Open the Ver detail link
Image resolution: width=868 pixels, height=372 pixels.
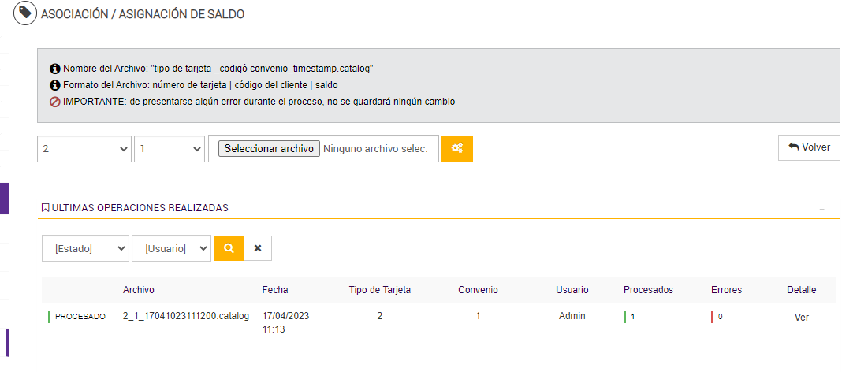pos(802,318)
